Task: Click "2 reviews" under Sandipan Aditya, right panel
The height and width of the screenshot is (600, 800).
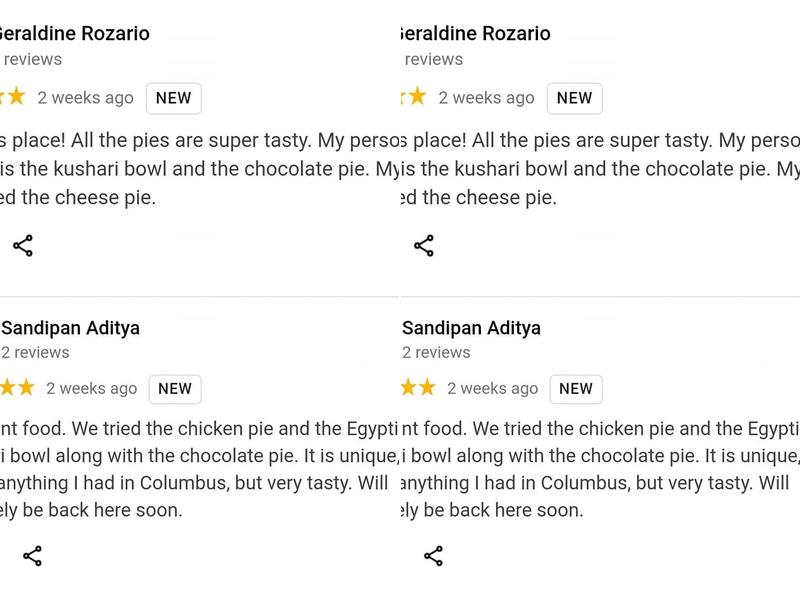Action: [x=436, y=352]
